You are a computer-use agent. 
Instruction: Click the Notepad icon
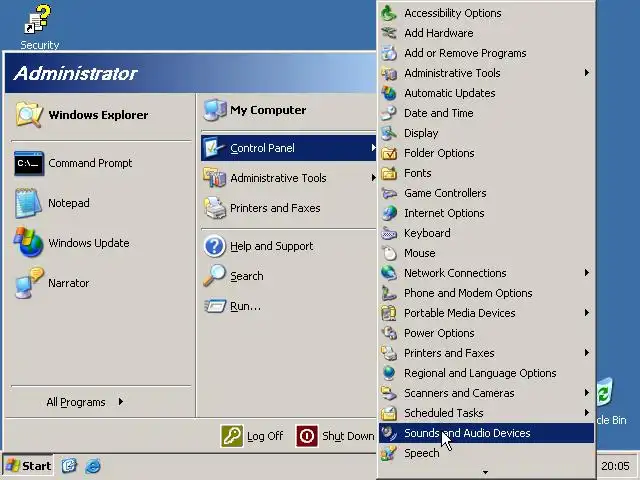point(28,203)
